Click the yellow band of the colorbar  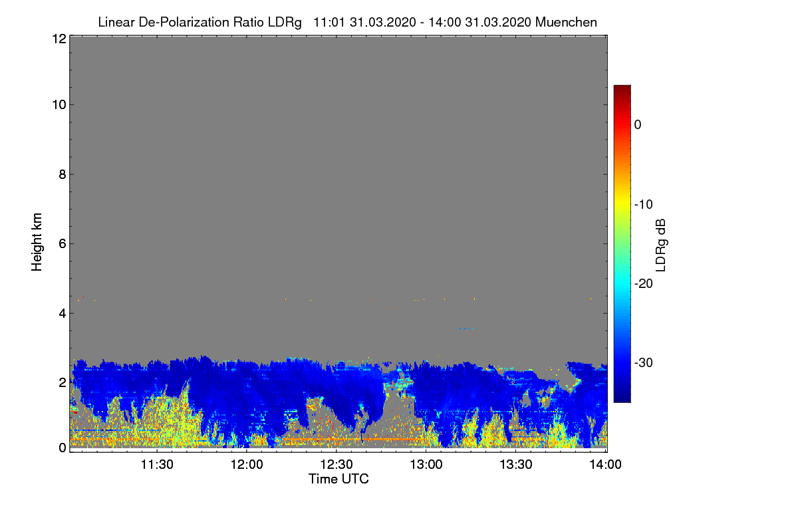click(x=622, y=203)
